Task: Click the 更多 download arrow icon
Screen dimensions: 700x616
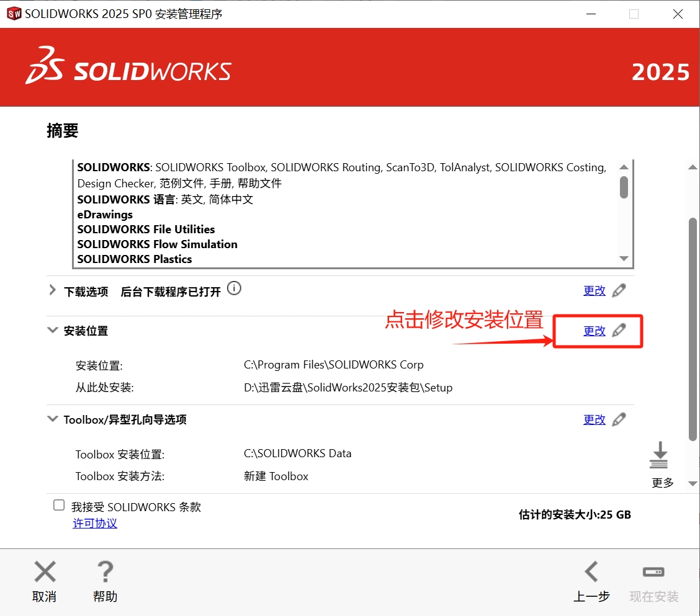Action: click(659, 455)
